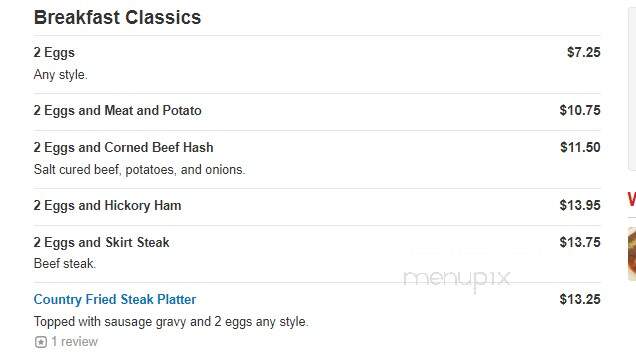Image resolution: width=636 pixels, height=361 pixels.
Task: Click the 'Topped with sausage gravy' description
Action: pyautogui.click(x=171, y=322)
